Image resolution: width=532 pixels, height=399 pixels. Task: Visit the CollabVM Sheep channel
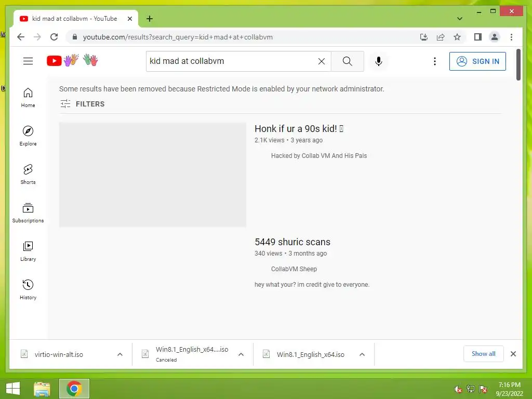pyautogui.click(x=294, y=269)
